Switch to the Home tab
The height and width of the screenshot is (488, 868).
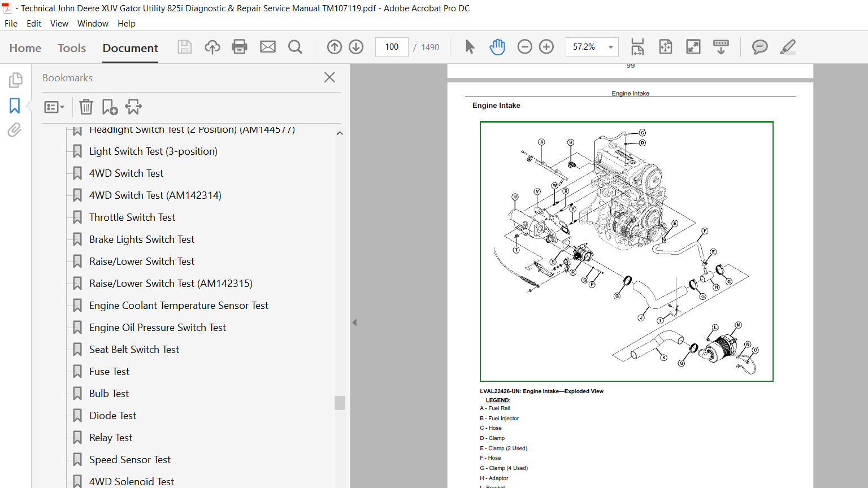click(x=25, y=48)
